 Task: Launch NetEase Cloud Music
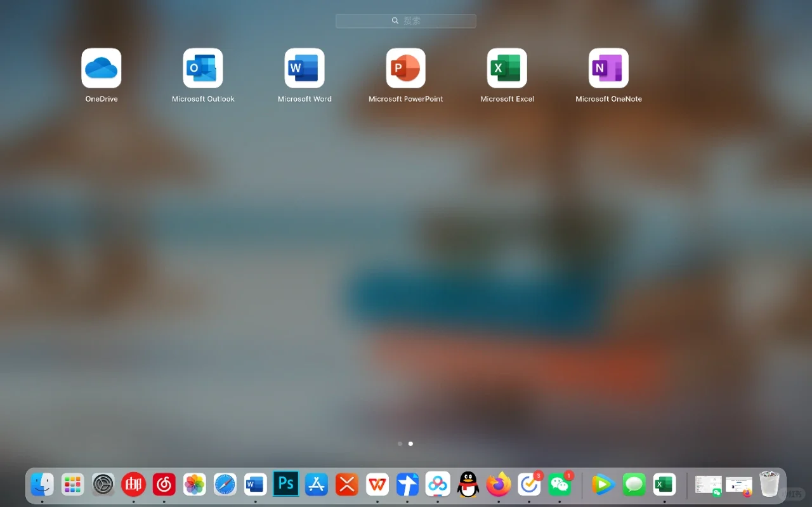[x=164, y=484]
